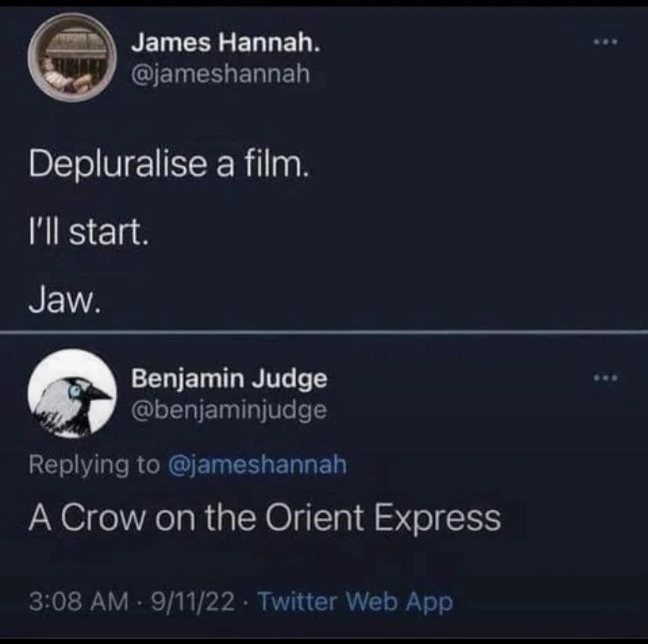Click the Twitter Web App source link
This screenshot has width=648, height=644.
pos(356,602)
